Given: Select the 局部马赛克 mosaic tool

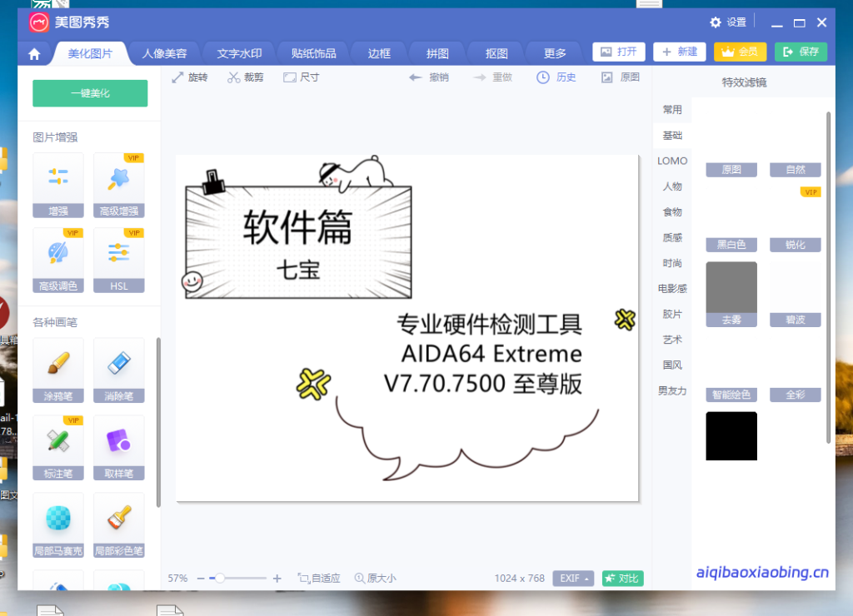Looking at the screenshot, I should [58, 525].
